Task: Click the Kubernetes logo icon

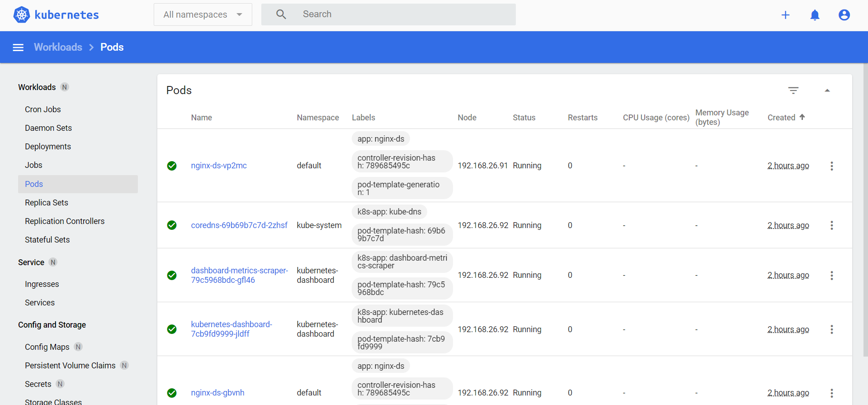Action: tap(22, 15)
